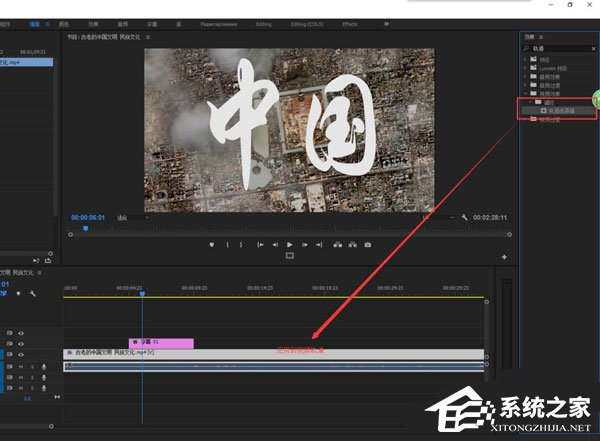Expand the 预设 presets folder
The image size is (600, 441).
click(x=525, y=59)
